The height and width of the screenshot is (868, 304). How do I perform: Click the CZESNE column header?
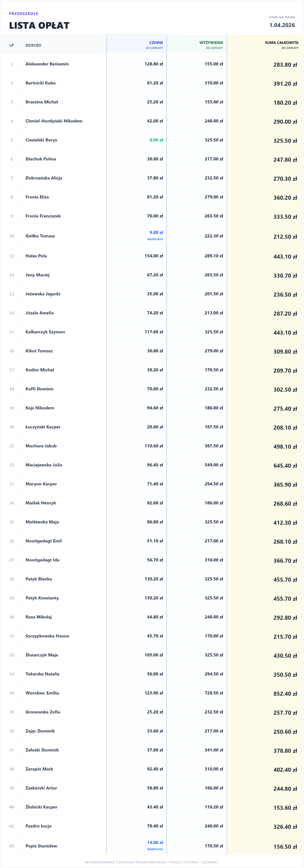point(156,43)
